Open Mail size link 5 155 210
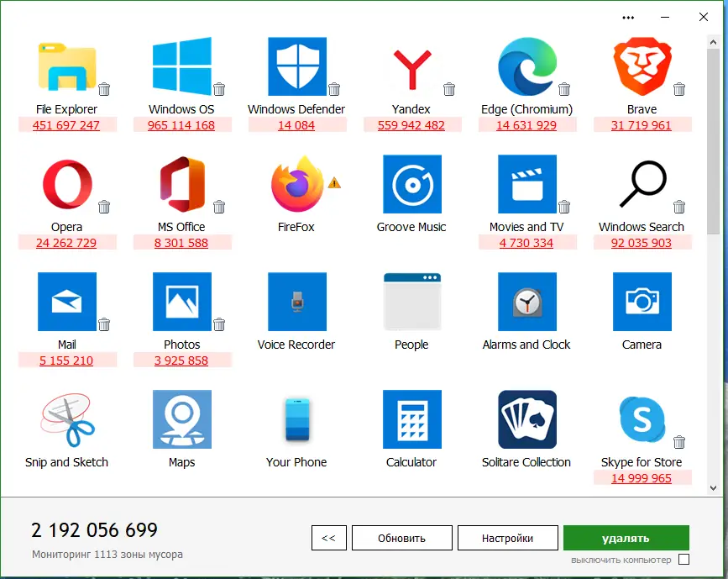The height and width of the screenshot is (579, 728). click(66, 361)
